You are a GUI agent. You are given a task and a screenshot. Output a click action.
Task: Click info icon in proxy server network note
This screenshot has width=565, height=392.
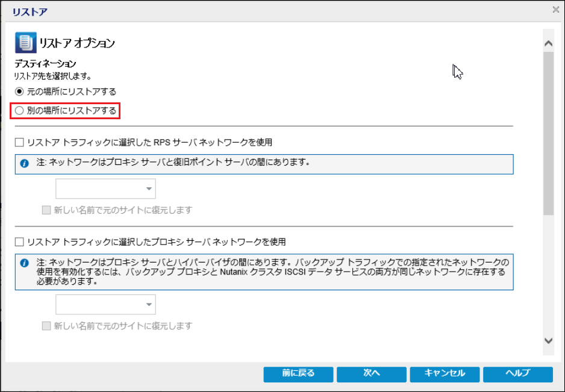click(x=25, y=263)
